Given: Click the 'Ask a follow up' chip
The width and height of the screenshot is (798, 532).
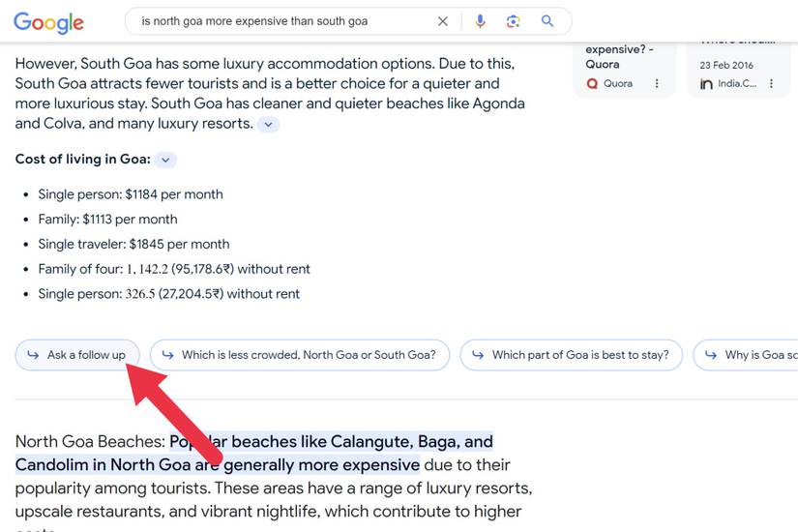Looking at the screenshot, I should coord(77,355).
